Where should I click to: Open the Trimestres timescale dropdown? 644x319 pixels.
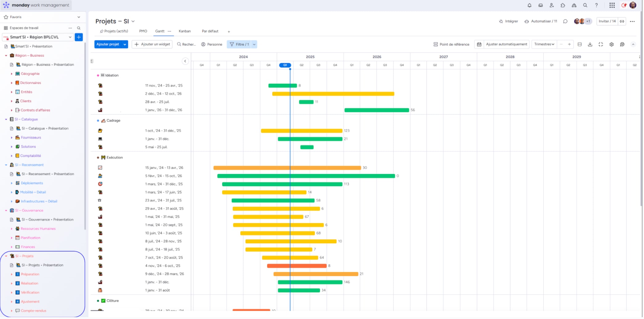[544, 44]
